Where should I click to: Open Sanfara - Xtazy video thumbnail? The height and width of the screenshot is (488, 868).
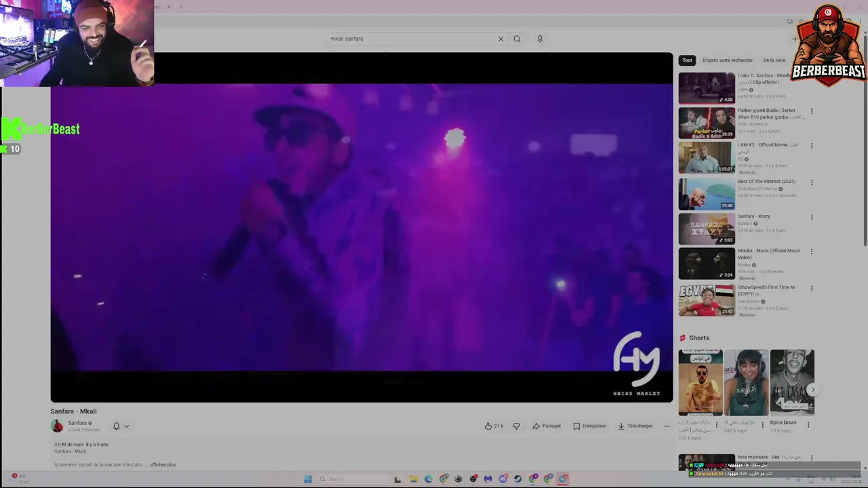(x=707, y=229)
